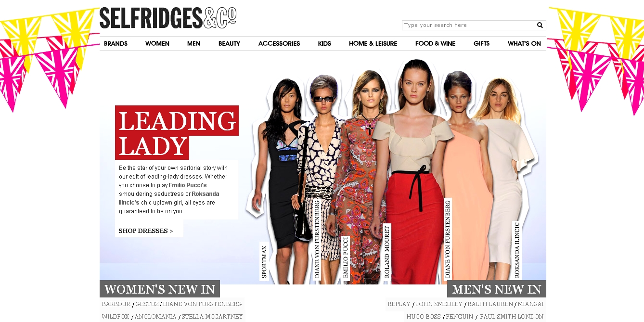Viewport: 644px width, 322px height.
Task: Open the Women menu
Action: tap(157, 43)
